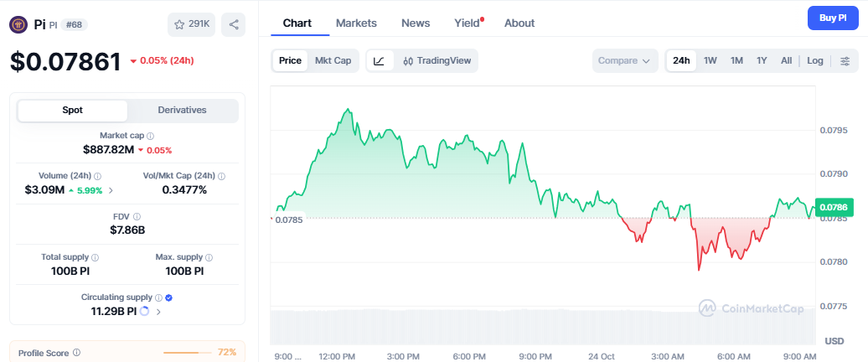Click the $887.82M market cap value
Image resolution: width=868 pixels, height=362 pixels.
[109, 149]
